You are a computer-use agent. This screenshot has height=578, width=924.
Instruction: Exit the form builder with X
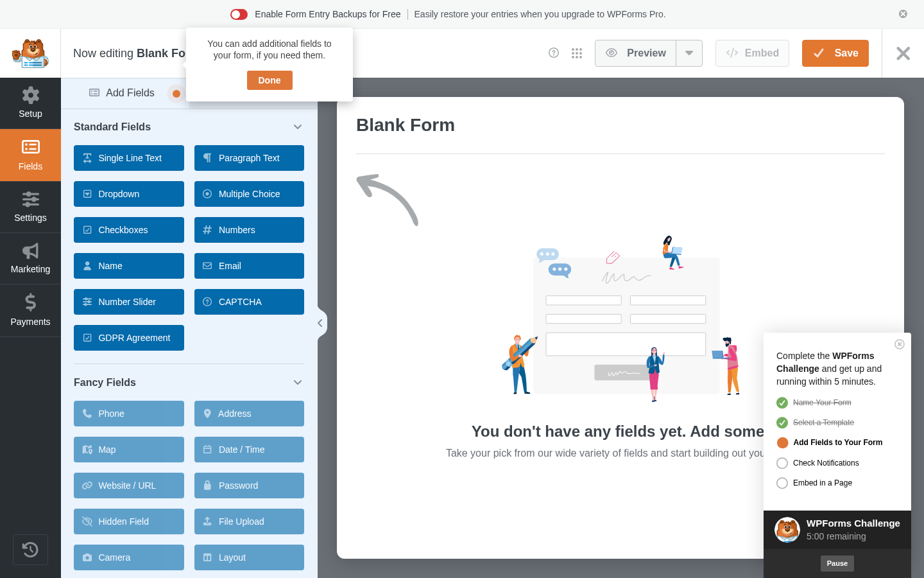(x=903, y=53)
